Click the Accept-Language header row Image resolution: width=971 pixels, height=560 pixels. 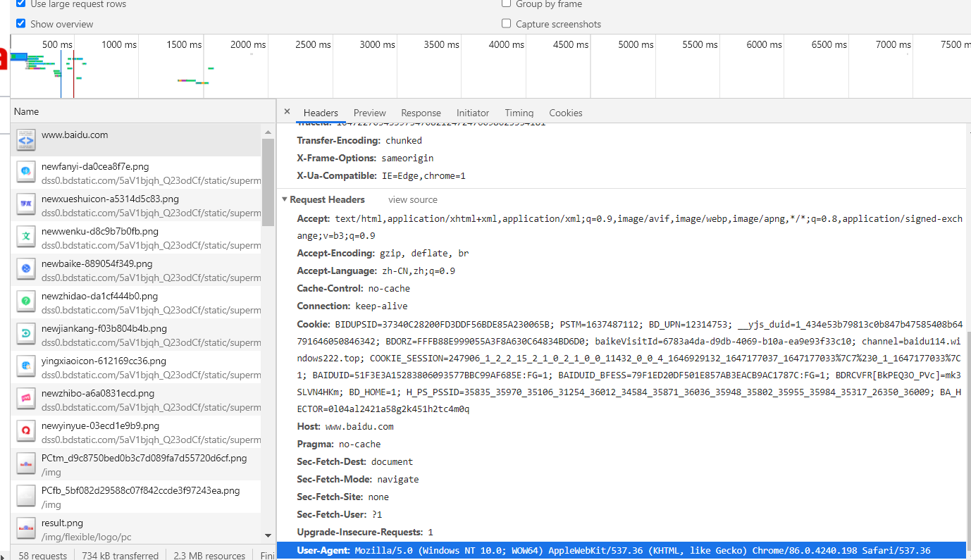click(376, 270)
